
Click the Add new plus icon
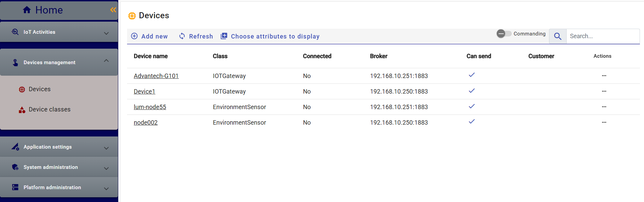point(134,36)
